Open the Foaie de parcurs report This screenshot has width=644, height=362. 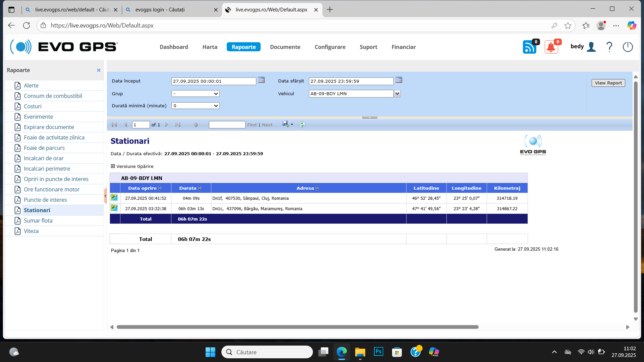point(44,148)
